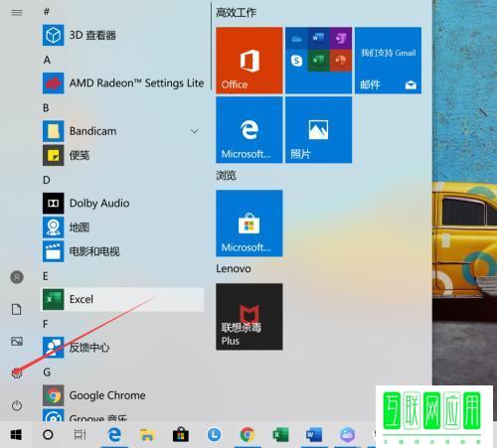This screenshot has height=448, width=497.
Task: Expand the Start menu hamburger button
Action: pos(17,13)
